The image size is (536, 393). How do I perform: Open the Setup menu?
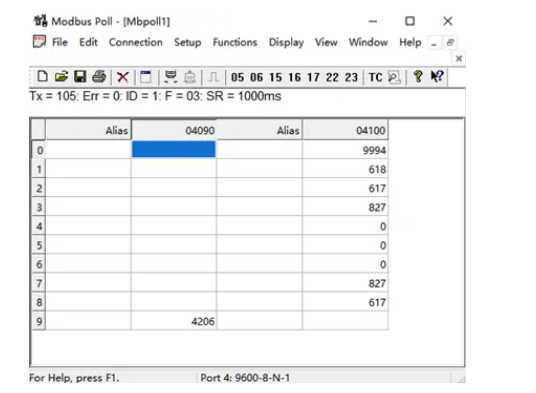188,43
